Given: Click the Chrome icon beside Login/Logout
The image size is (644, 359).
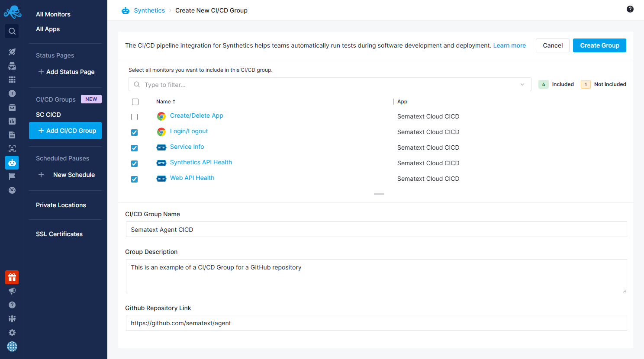Looking at the screenshot, I should pyautogui.click(x=161, y=132).
